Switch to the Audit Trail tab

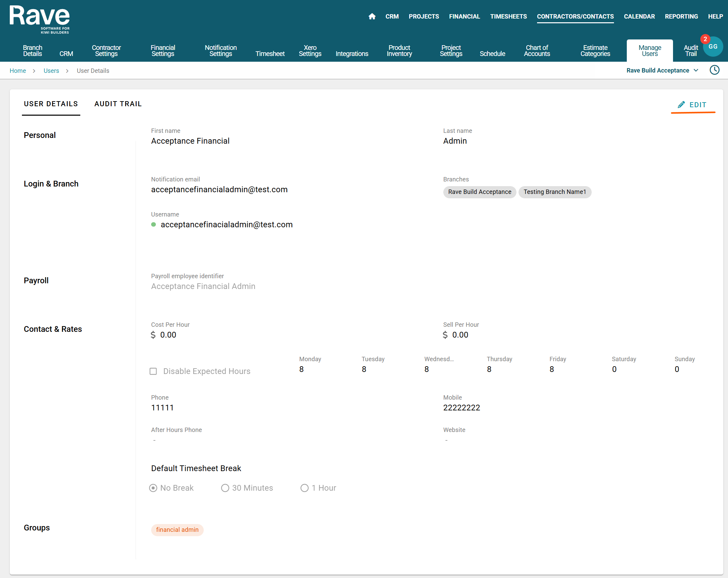pyautogui.click(x=118, y=104)
